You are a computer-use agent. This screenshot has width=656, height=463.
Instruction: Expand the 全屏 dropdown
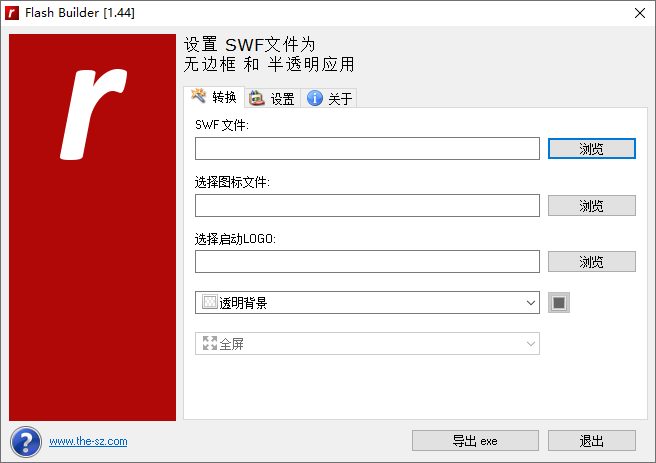tap(367, 344)
